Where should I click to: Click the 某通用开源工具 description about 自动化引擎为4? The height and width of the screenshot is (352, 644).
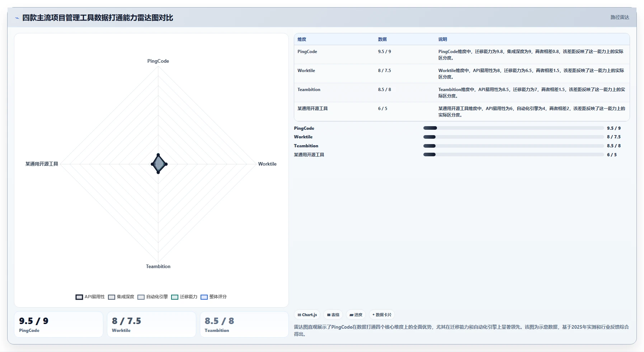[531, 112]
